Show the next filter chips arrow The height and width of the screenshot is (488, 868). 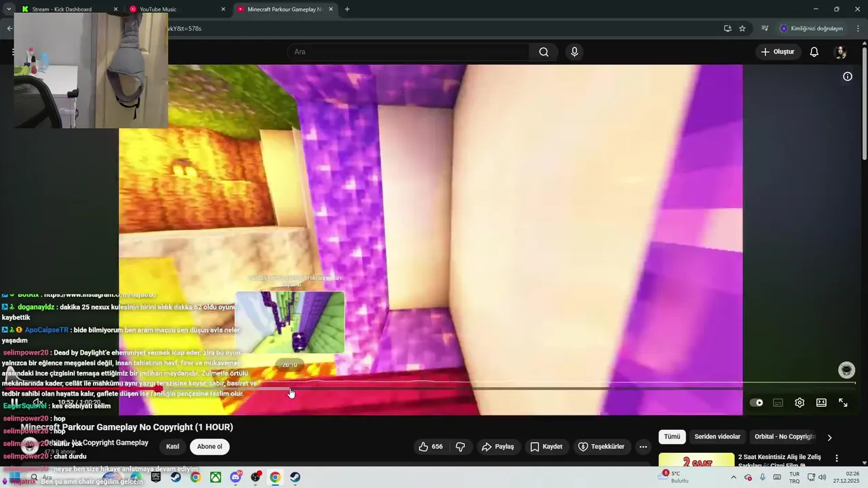[829, 438]
